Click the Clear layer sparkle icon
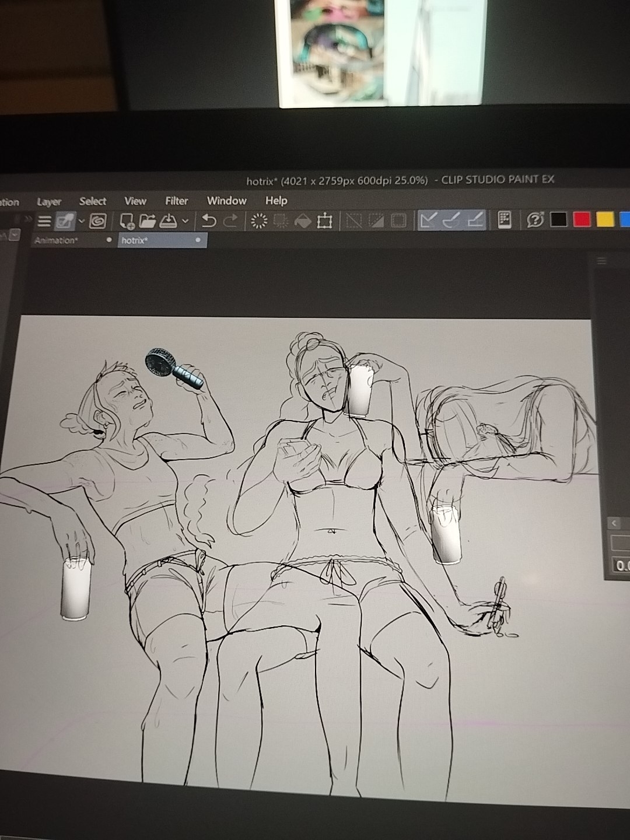630x840 pixels. pyautogui.click(x=258, y=220)
